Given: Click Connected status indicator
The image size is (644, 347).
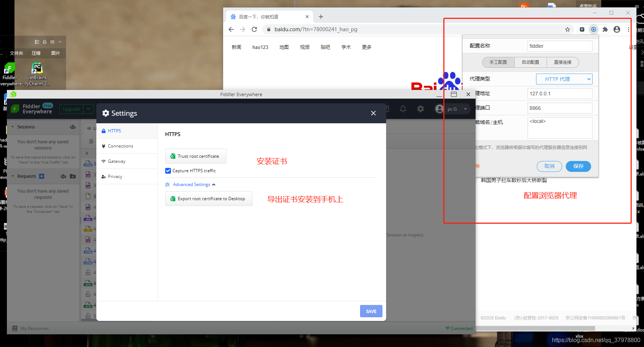Looking at the screenshot, I should coord(459,329).
